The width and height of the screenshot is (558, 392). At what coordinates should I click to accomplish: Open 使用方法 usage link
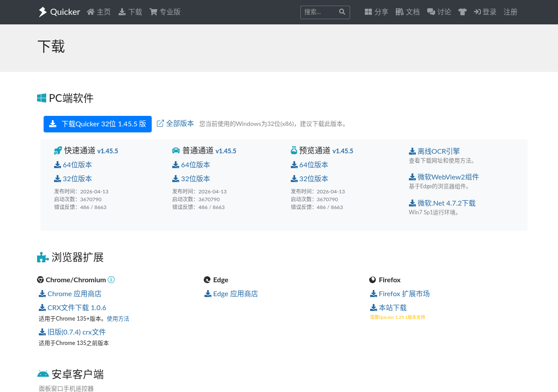coord(118,319)
